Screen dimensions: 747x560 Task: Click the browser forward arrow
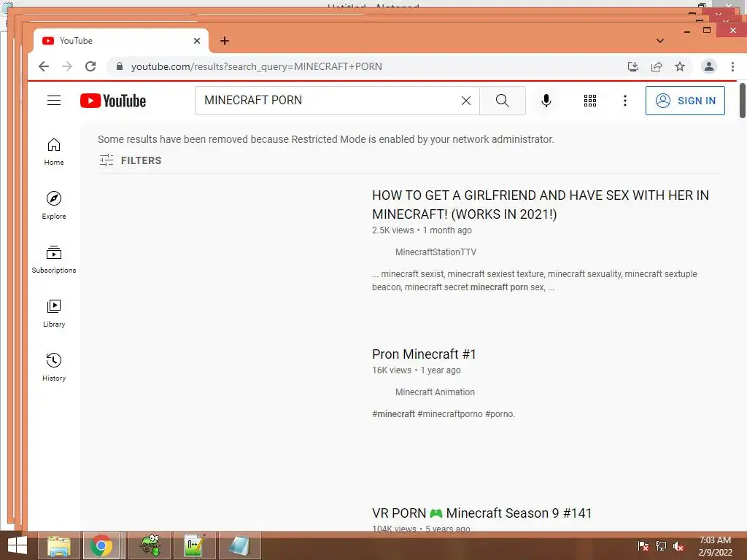[x=67, y=66]
